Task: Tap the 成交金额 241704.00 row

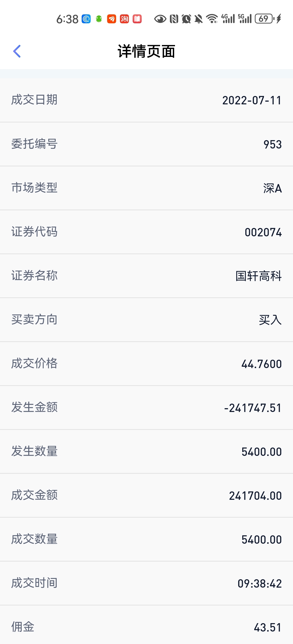Action: [x=146, y=495]
